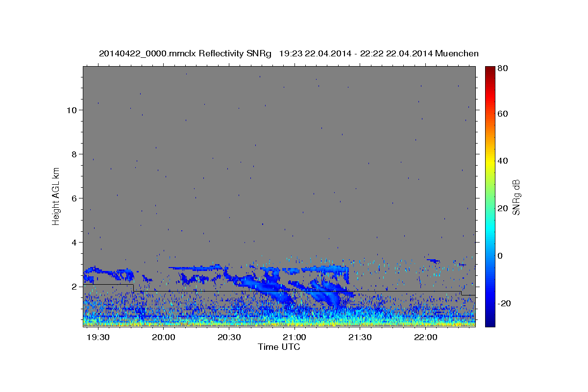Click the 'Time UTC' axis label
The width and height of the screenshot is (588, 392).
pos(279,347)
